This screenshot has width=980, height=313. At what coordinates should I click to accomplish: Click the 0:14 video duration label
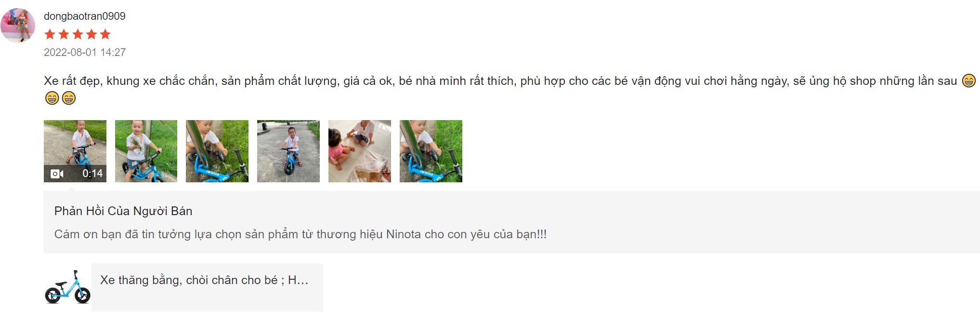click(92, 174)
